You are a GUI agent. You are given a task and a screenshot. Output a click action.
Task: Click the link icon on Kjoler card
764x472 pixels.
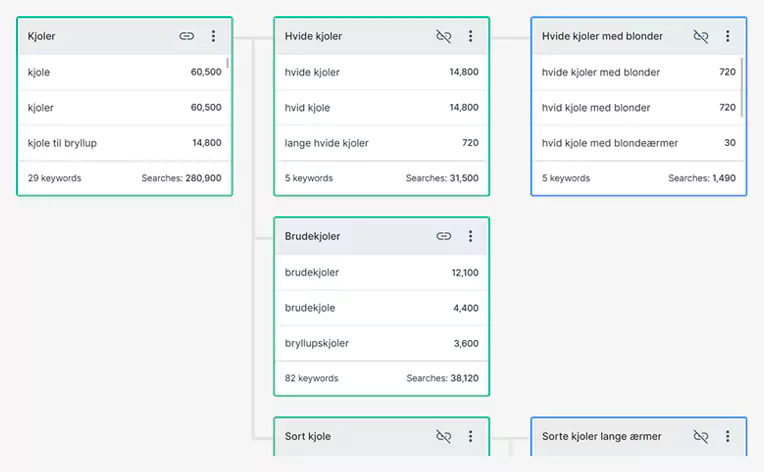click(187, 36)
